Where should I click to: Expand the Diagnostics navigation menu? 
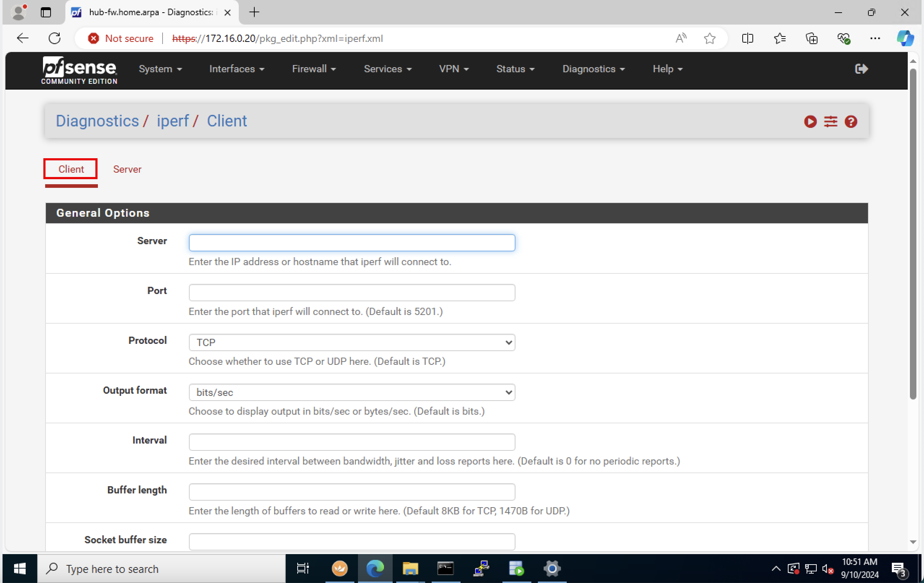click(593, 69)
